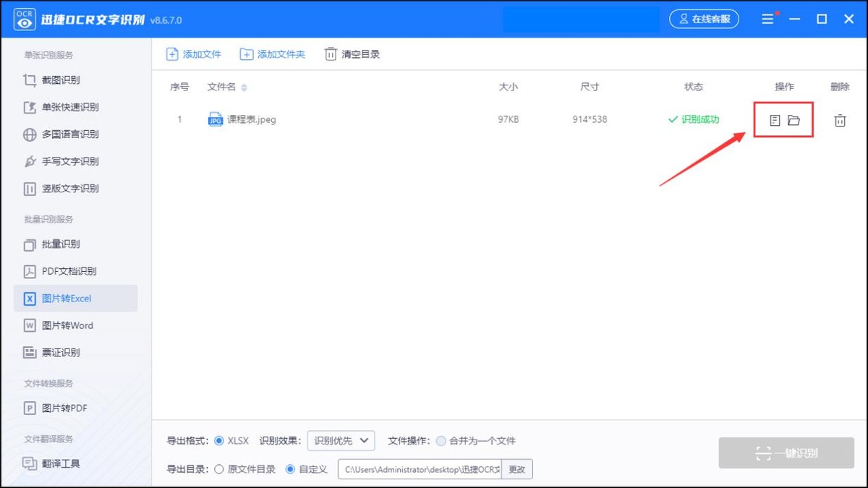Screen dimensions: 868x488
Task: Open the output folder icon for 课程表.jpeg
Action: (x=794, y=120)
